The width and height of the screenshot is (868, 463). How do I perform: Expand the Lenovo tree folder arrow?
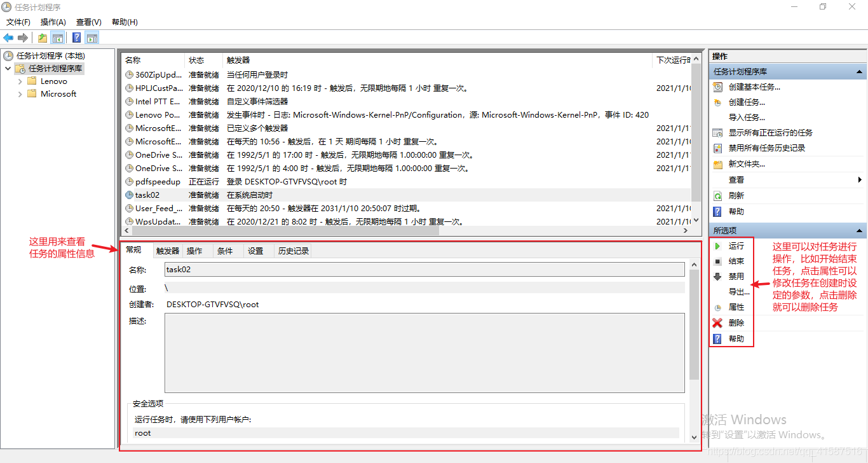pos(20,81)
